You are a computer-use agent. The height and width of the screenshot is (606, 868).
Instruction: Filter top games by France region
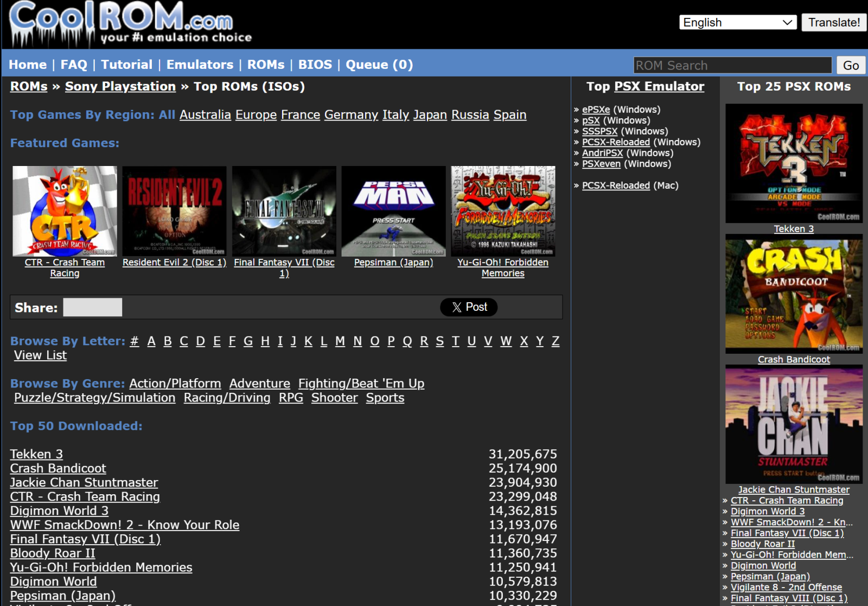301,115
